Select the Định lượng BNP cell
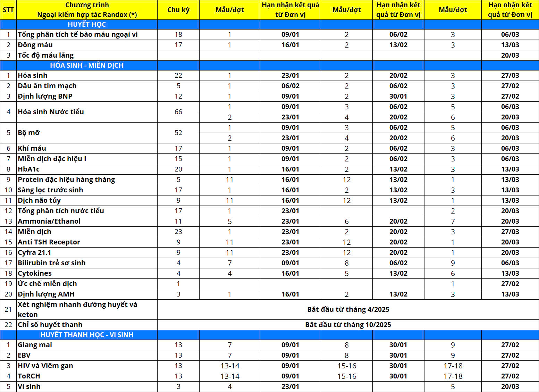Screen dimensions: 539x392 click(x=45, y=96)
